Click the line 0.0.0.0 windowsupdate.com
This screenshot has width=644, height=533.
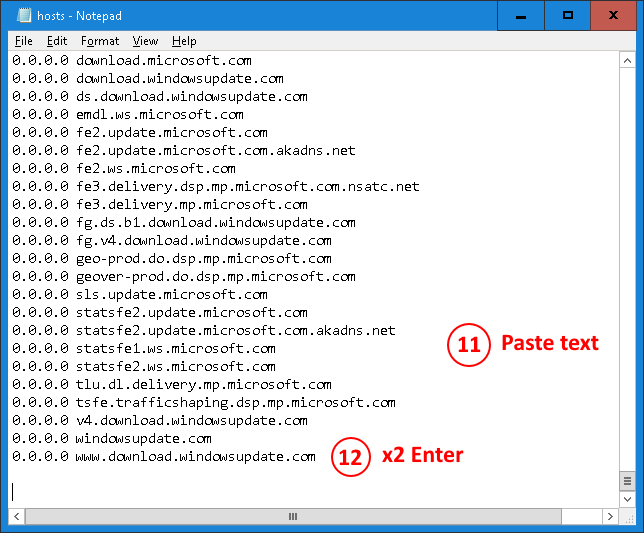click(x=111, y=439)
